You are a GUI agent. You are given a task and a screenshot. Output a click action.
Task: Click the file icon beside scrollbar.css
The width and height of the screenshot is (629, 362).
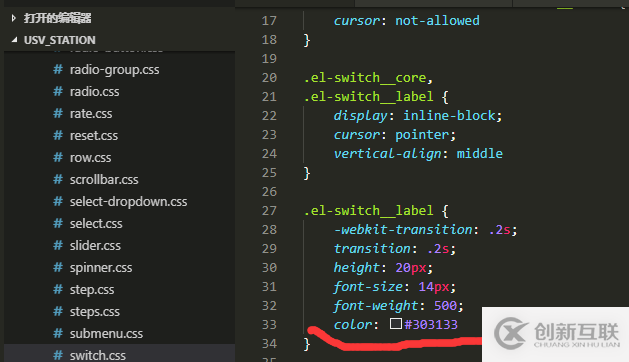pyautogui.click(x=58, y=179)
